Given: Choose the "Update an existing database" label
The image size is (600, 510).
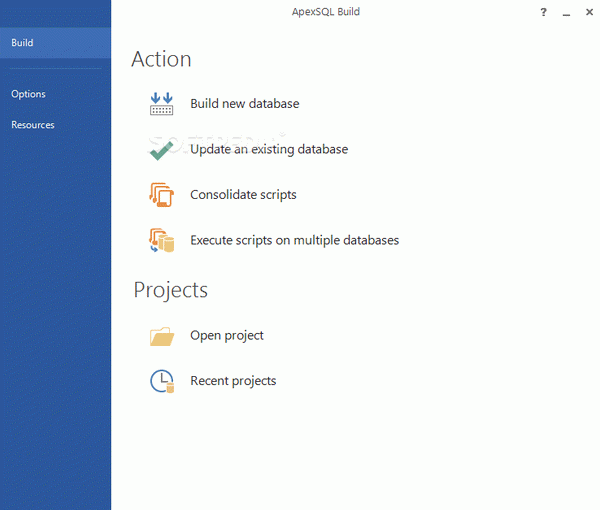Looking at the screenshot, I should click(x=269, y=149).
